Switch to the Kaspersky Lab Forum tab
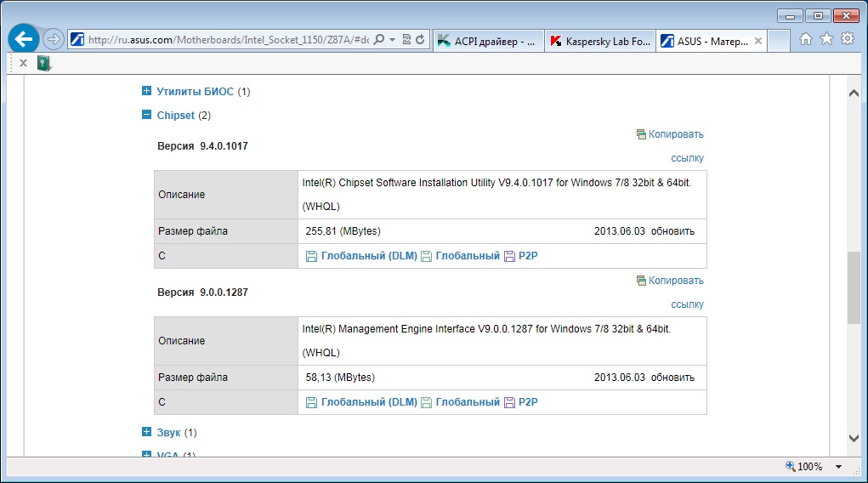This screenshot has height=483, width=868. click(x=599, y=40)
